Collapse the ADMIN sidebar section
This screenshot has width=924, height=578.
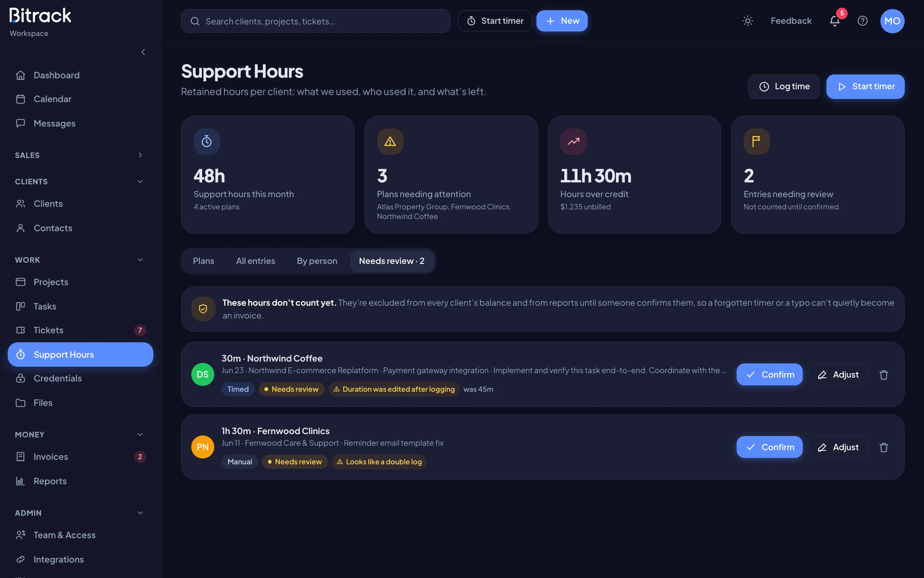point(80,513)
